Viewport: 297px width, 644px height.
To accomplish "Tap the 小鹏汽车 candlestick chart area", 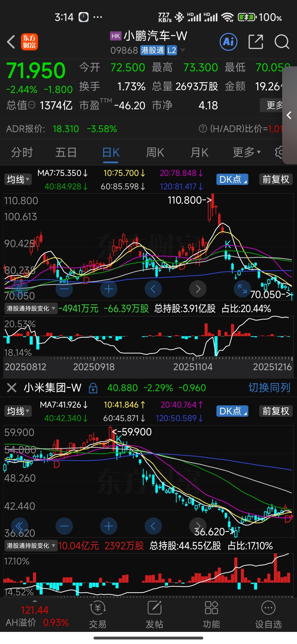I will point(148,247).
